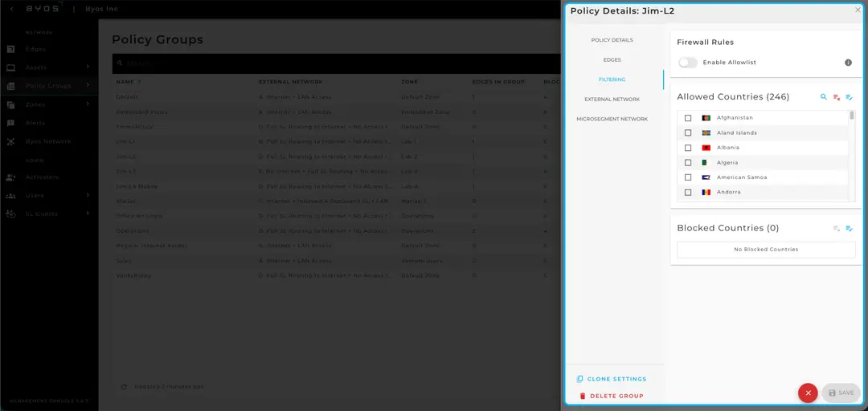Screen dimensions: 868x411
Task: Click the American Samoa flag icon
Action: pos(706,177)
